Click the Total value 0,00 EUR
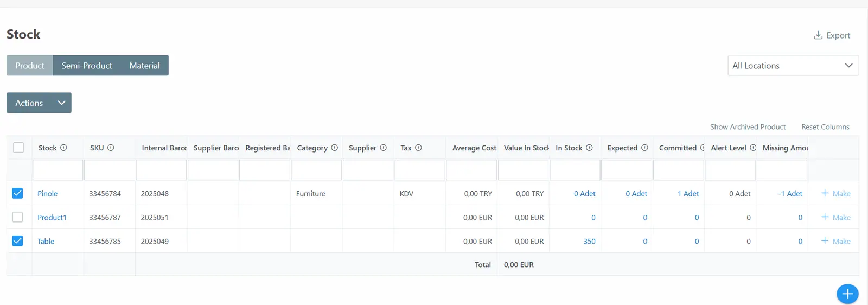 (x=519, y=265)
